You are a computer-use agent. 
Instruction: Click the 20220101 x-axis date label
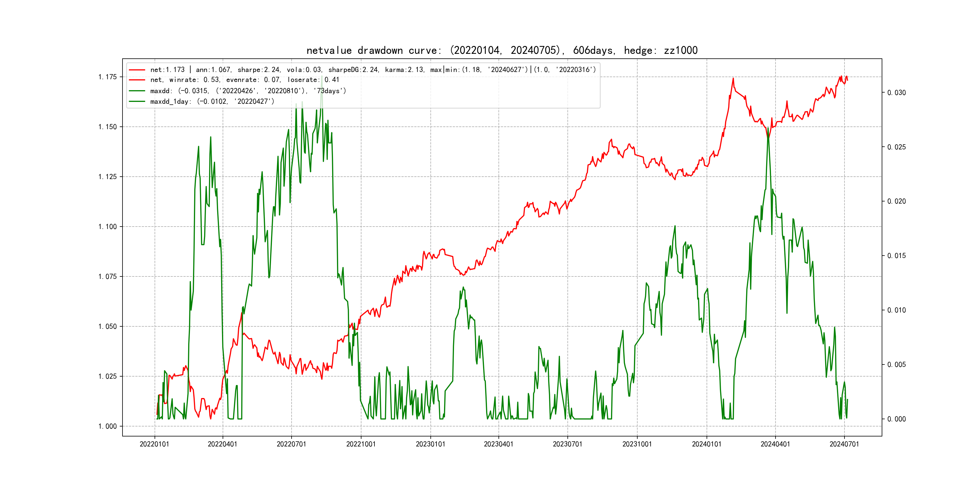pos(155,444)
